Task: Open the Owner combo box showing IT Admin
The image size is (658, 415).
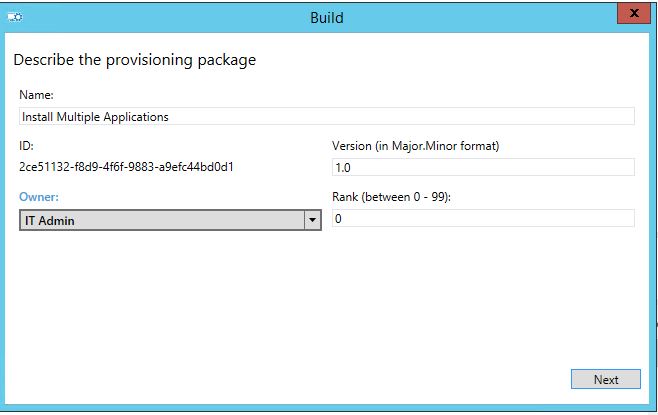Action: click(x=170, y=220)
